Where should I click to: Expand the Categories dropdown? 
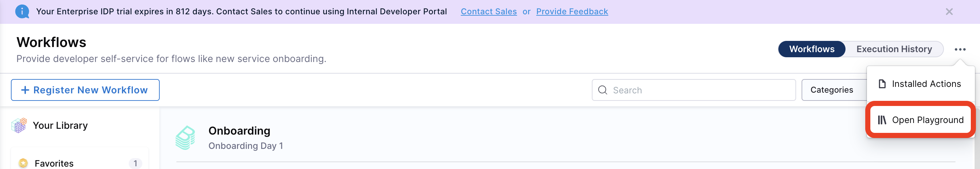pos(832,90)
